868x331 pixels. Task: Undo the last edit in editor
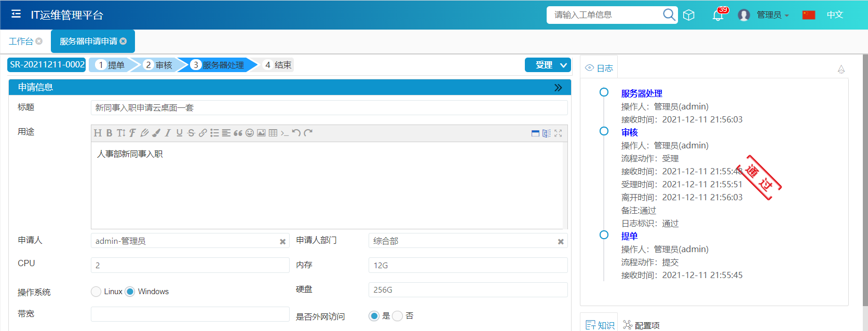click(x=296, y=133)
